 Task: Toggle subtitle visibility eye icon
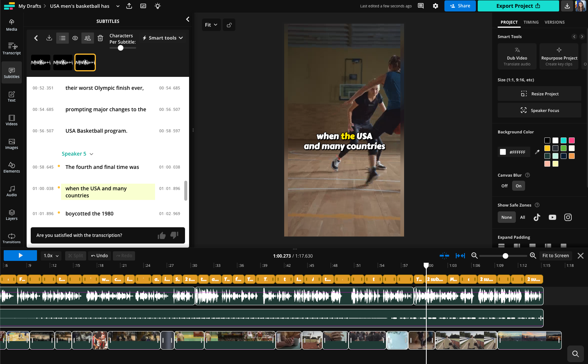point(75,38)
